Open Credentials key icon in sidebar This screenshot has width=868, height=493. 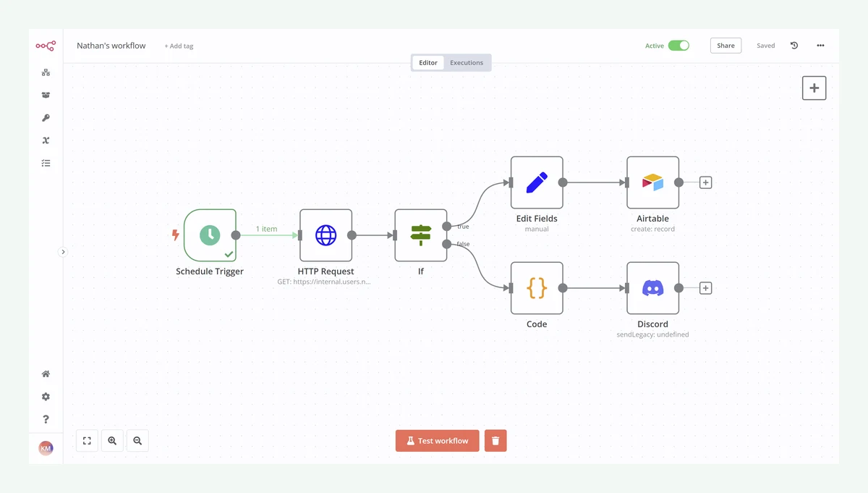[46, 118]
